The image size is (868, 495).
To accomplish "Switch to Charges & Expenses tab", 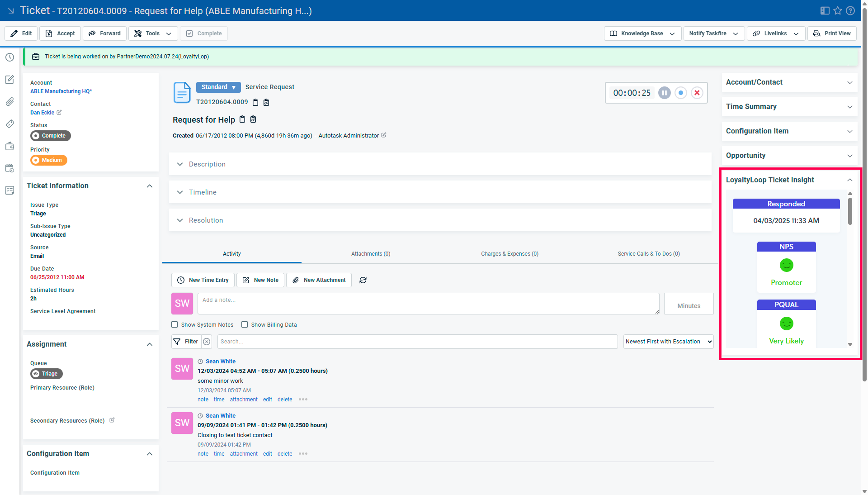I will [509, 254].
